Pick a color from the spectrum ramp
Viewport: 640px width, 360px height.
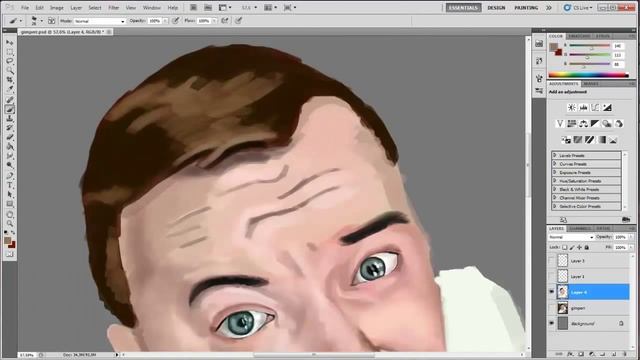pos(588,75)
